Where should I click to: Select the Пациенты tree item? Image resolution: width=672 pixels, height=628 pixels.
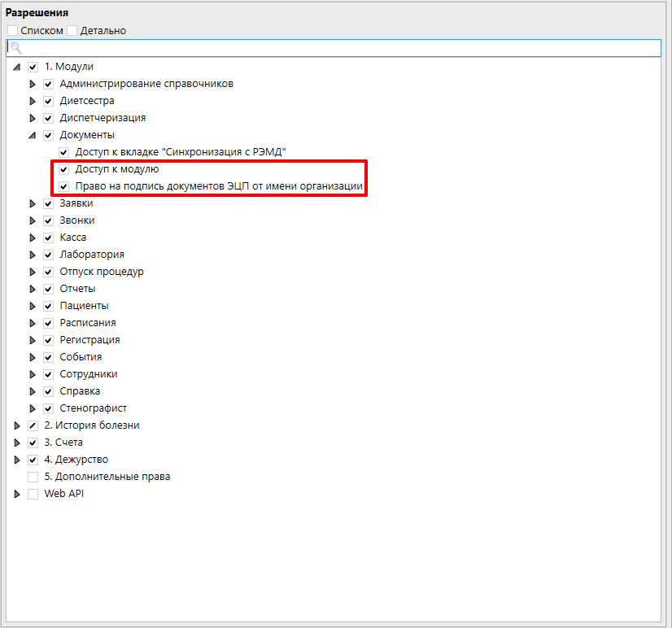pyautogui.click(x=84, y=306)
